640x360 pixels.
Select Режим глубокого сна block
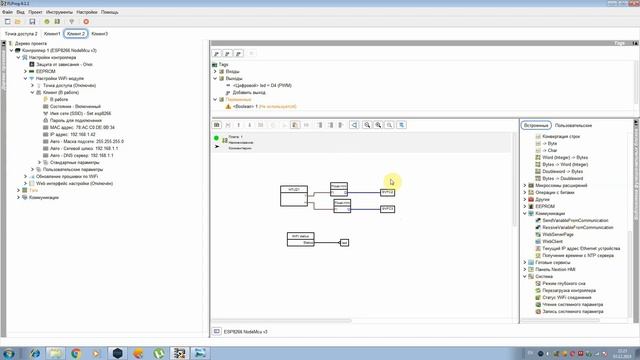[564, 283]
